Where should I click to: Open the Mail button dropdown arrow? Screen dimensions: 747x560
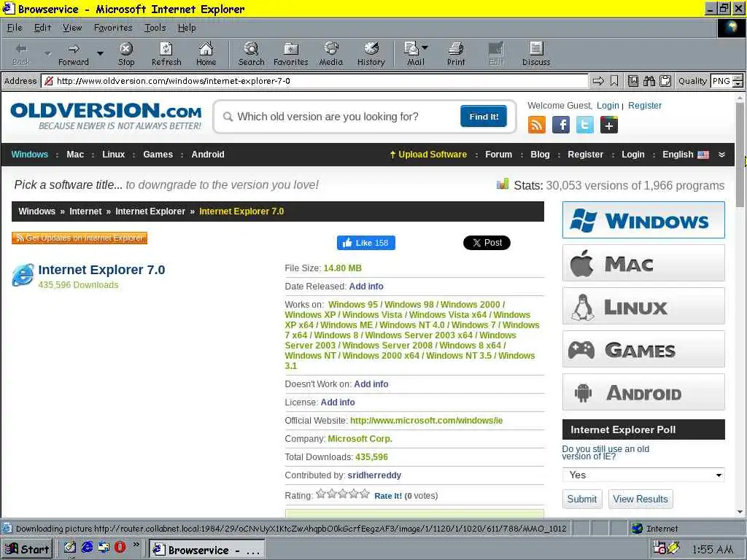click(425, 47)
